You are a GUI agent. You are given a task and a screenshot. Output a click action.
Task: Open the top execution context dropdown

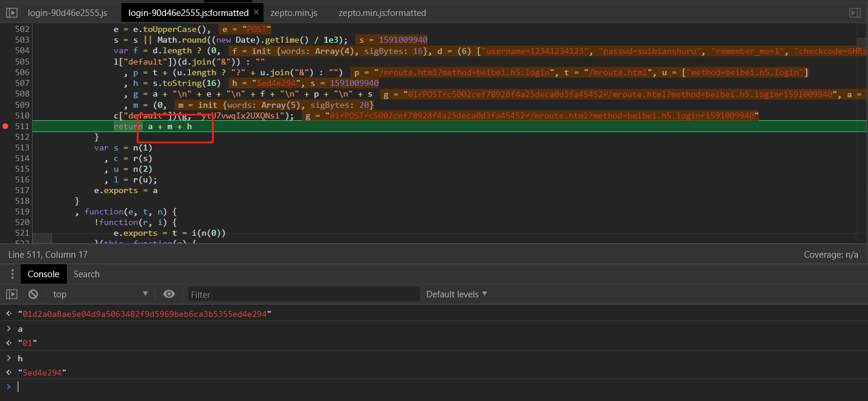pyautogui.click(x=101, y=294)
